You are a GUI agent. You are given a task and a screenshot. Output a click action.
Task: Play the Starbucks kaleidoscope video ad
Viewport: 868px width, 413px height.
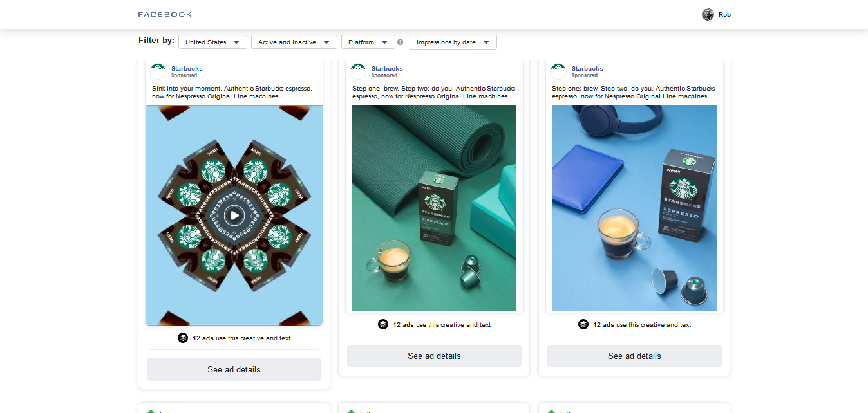point(234,216)
